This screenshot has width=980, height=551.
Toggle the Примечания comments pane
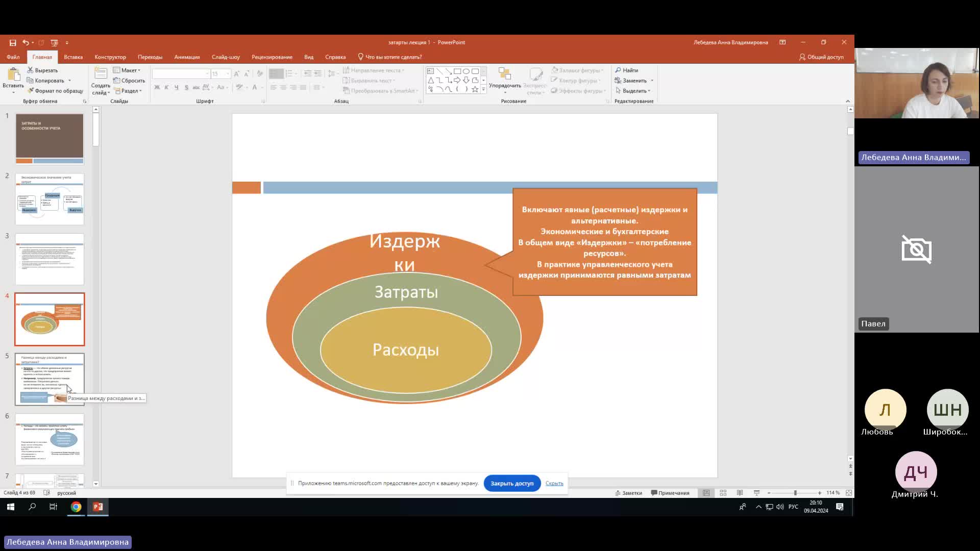click(x=670, y=493)
